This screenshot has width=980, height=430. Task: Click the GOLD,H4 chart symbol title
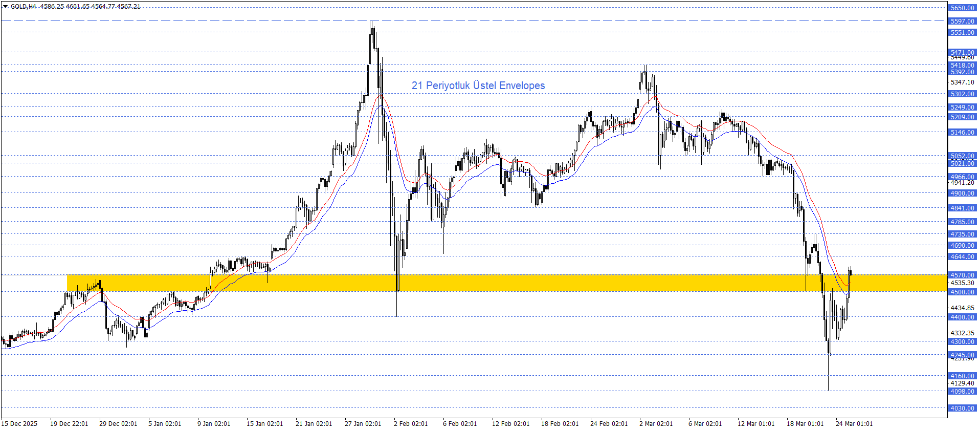[x=24, y=7]
